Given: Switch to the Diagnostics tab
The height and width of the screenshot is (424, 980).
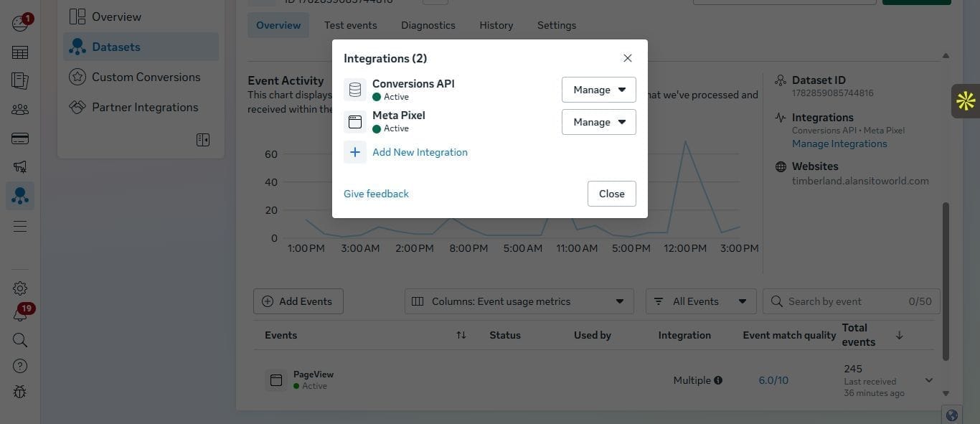Looking at the screenshot, I should [x=428, y=25].
